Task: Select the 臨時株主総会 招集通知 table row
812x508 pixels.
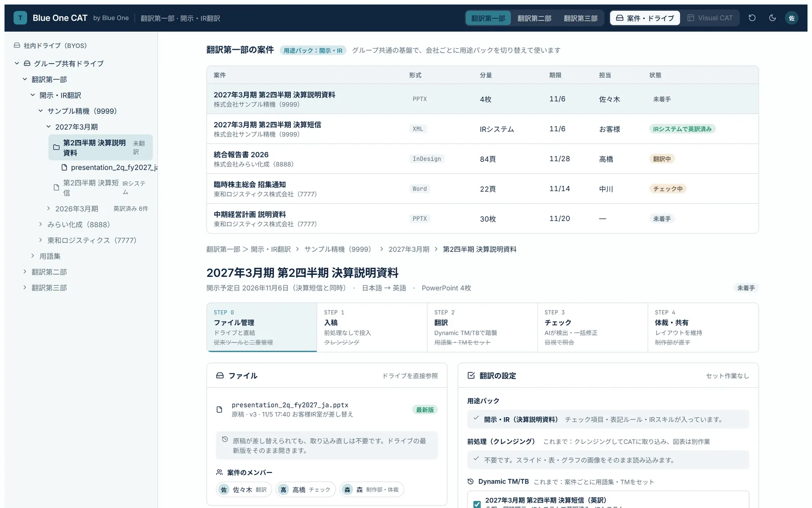Action: [x=482, y=188]
